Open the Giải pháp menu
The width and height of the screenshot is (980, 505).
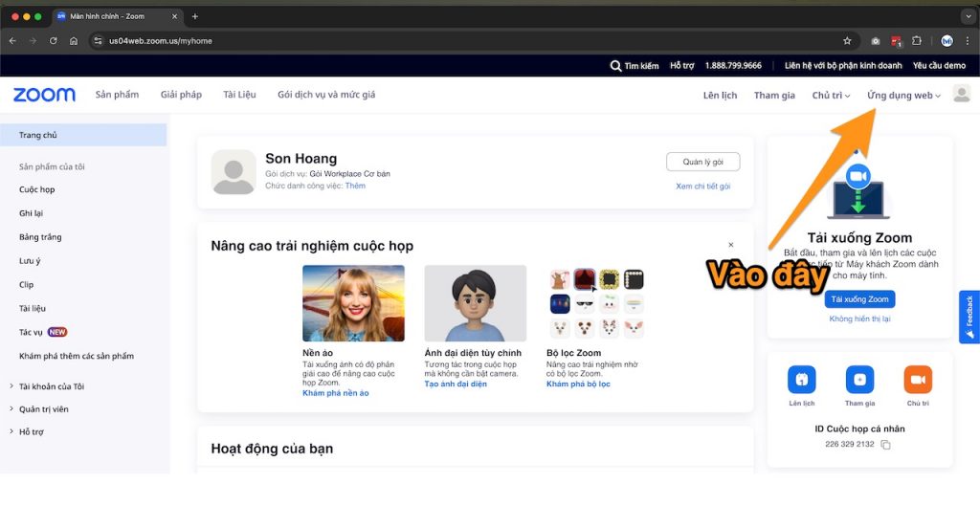(181, 95)
